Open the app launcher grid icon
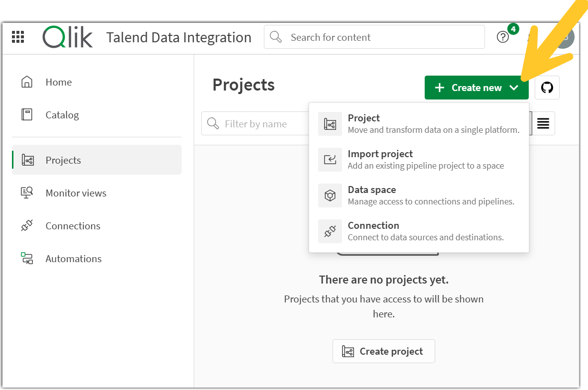 click(18, 37)
